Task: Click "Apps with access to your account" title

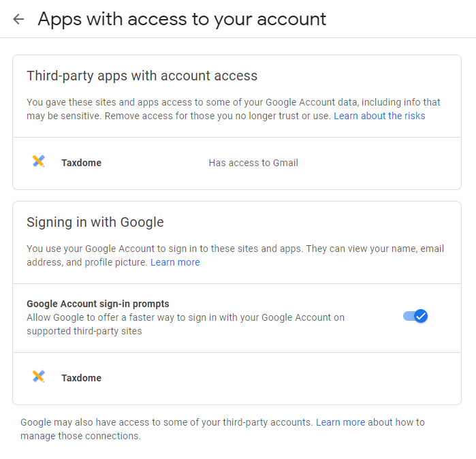Action: point(182,19)
